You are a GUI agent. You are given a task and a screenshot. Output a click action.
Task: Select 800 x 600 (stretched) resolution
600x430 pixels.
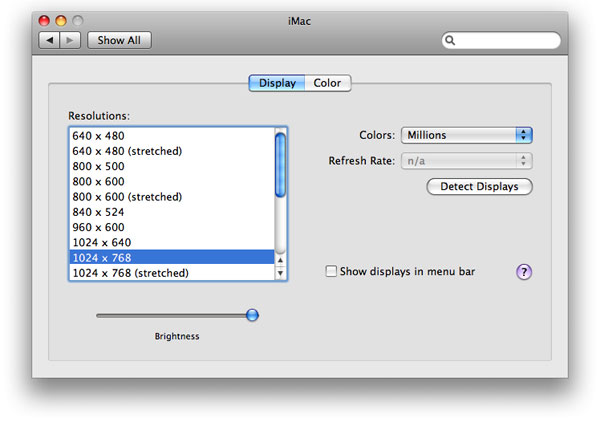(x=172, y=197)
